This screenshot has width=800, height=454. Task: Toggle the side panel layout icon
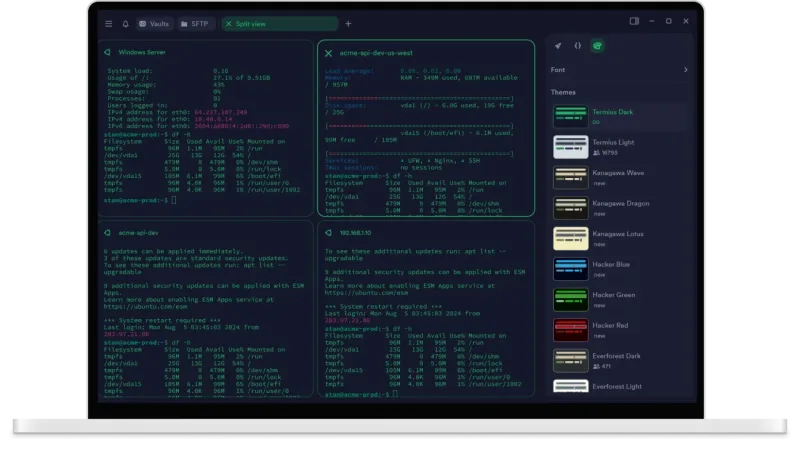[634, 21]
